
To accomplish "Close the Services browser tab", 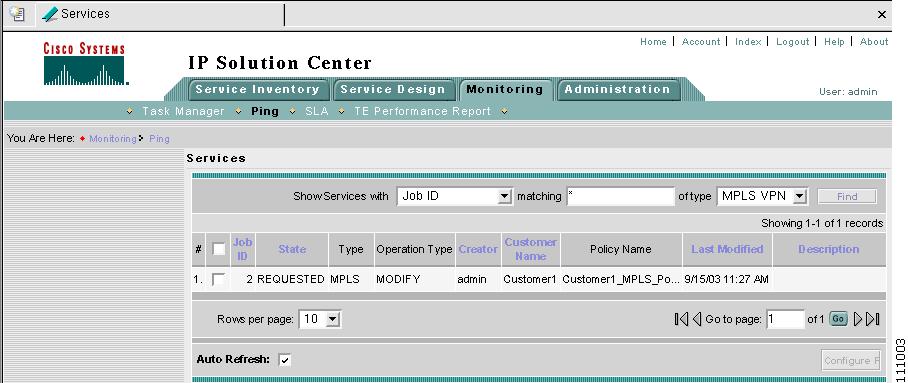I will point(882,15).
